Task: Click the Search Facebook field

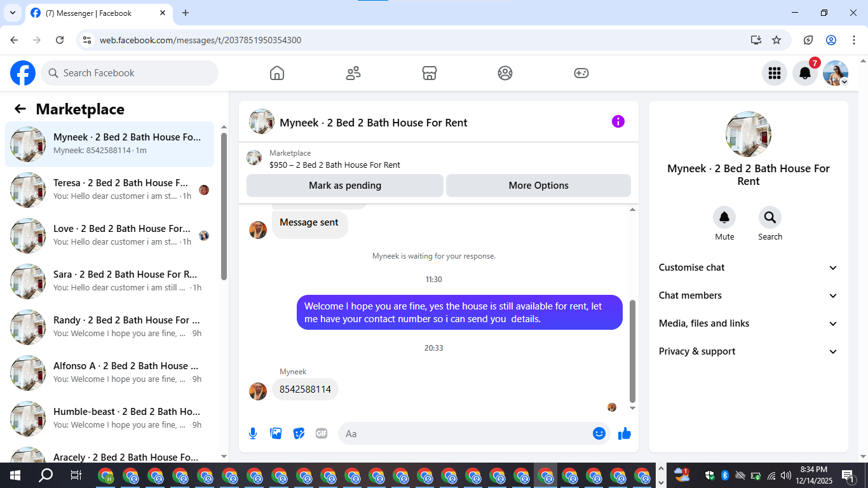Action: coord(130,73)
